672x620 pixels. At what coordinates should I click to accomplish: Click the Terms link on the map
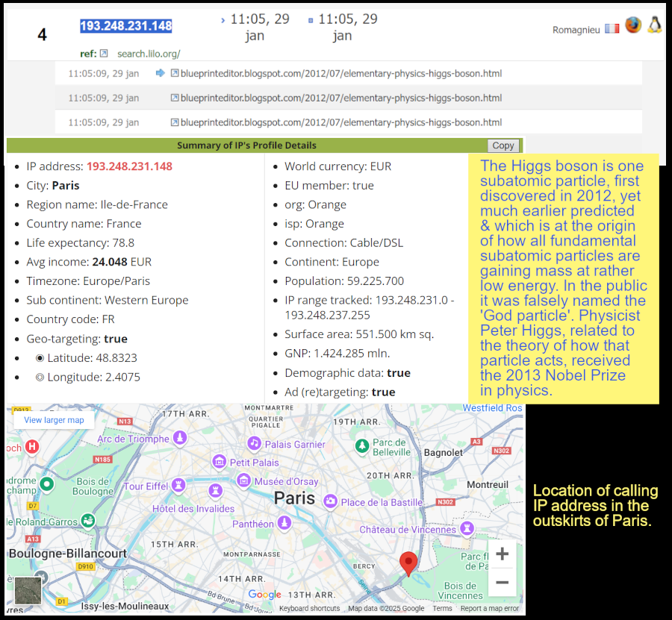[x=442, y=609]
